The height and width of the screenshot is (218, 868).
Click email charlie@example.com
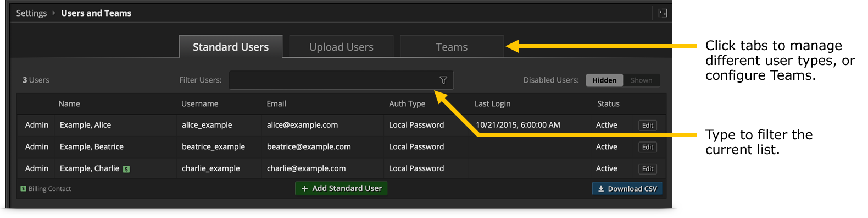click(306, 168)
